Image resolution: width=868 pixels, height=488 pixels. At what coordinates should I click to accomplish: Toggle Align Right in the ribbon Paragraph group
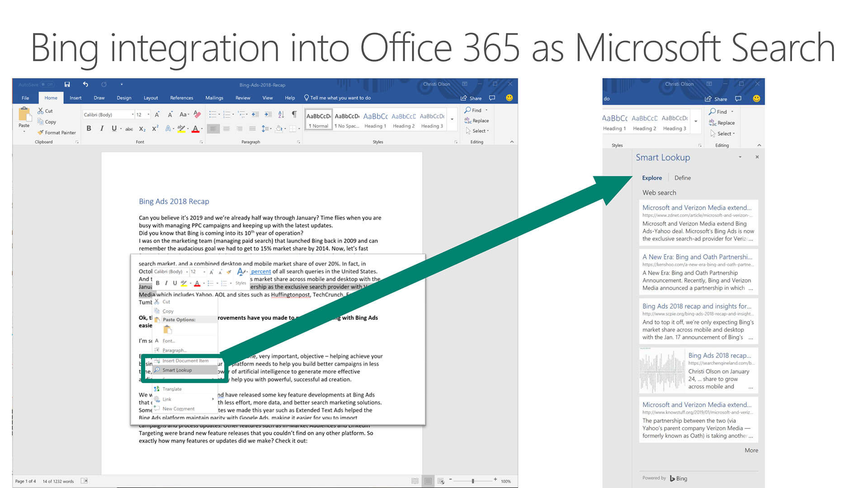pos(240,129)
